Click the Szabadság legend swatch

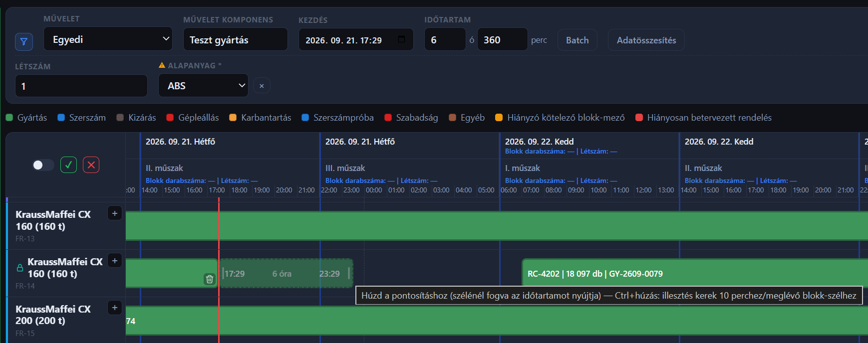coord(388,118)
